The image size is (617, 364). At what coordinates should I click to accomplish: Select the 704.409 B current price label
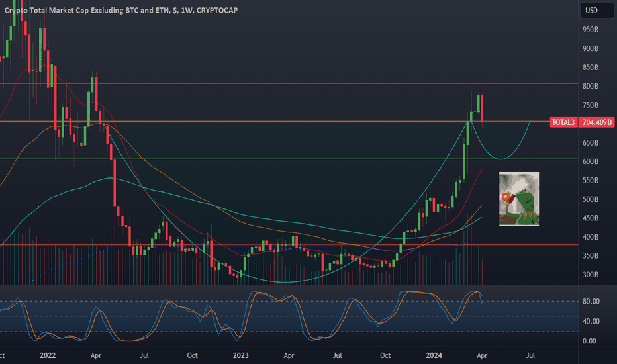tap(596, 122)
